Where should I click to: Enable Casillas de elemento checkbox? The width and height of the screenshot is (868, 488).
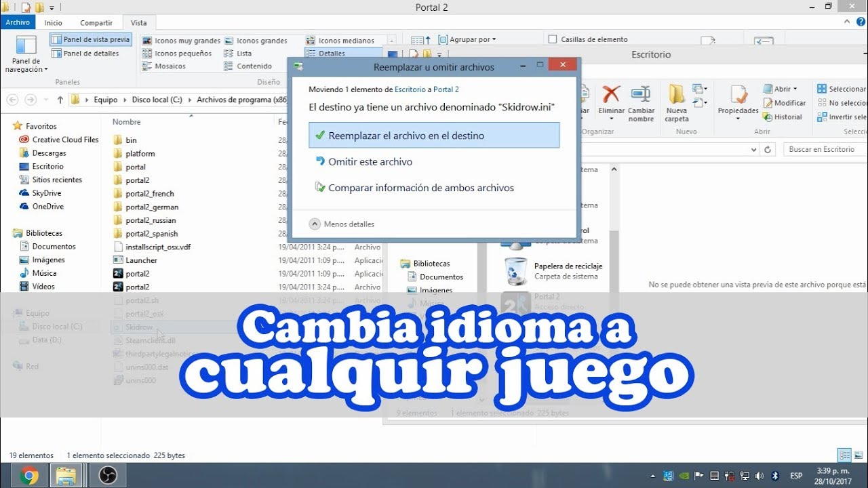coord(553,39)
